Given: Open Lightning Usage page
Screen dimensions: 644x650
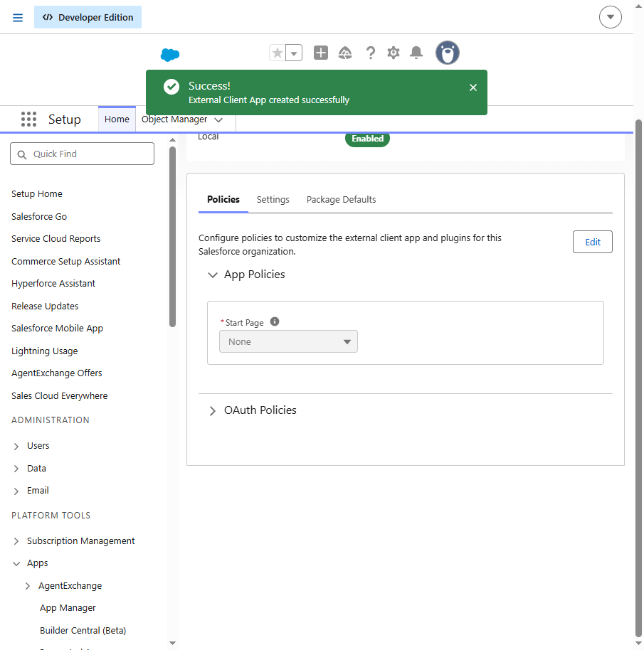Looking at the screenshot, I should click(44, 351).
